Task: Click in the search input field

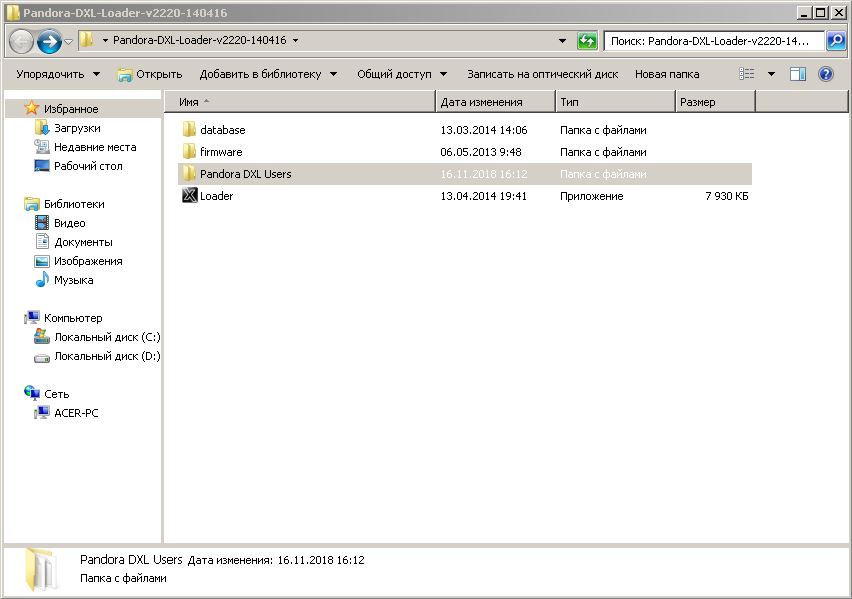Action: click(x=713, y=41)
